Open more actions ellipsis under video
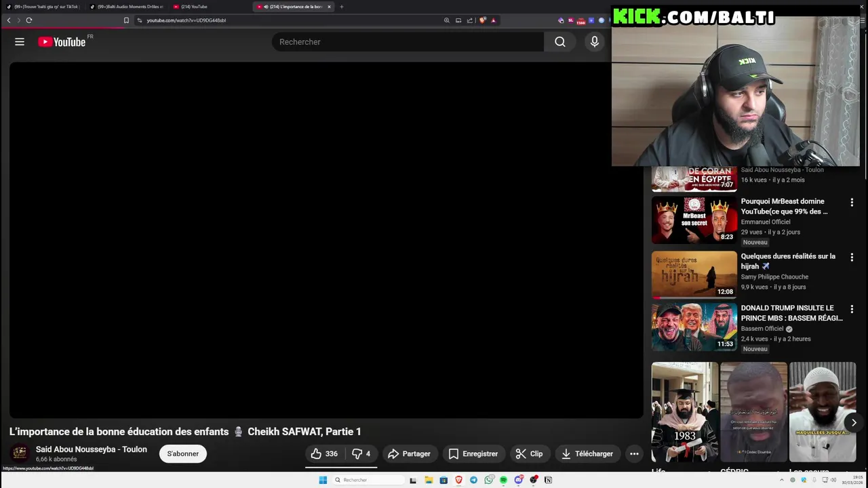This screenshot has width=868, height=488. tap(634, 453)
